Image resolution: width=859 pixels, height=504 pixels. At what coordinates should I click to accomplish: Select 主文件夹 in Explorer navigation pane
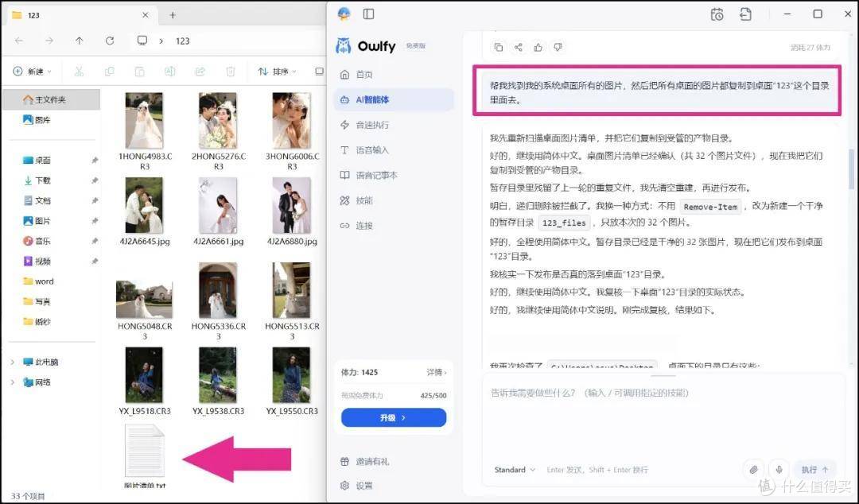point(52,99)
